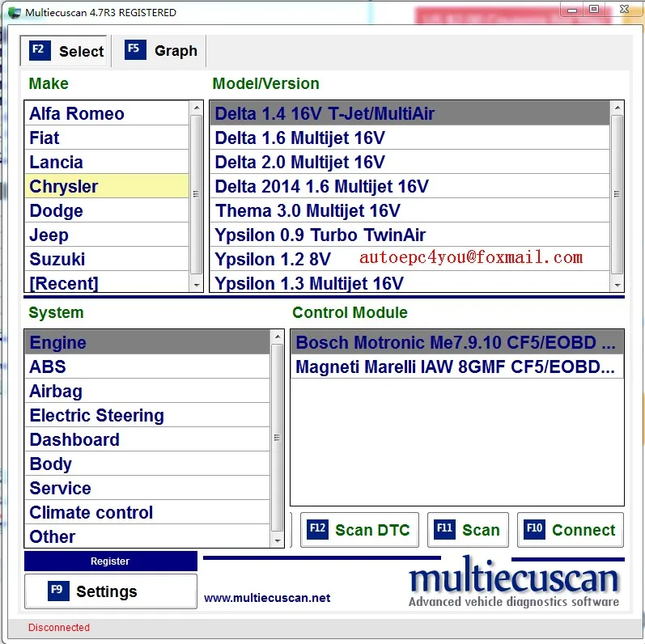Select Other in System list
The image size is (645, 644).
[x=147, y=536]
